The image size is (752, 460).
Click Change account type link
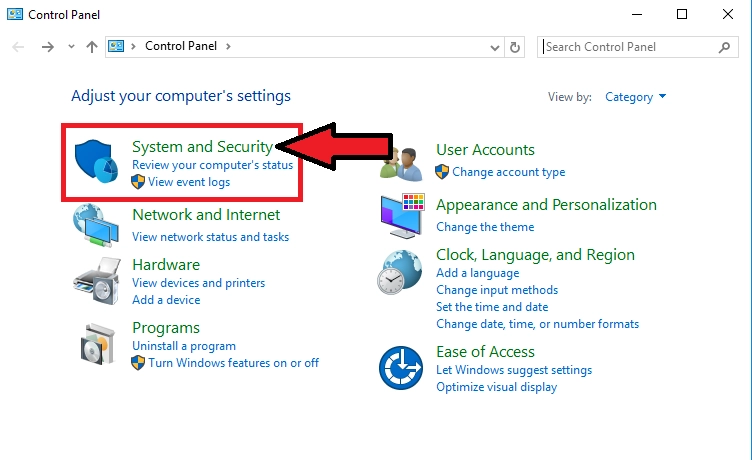pos(508,172)
